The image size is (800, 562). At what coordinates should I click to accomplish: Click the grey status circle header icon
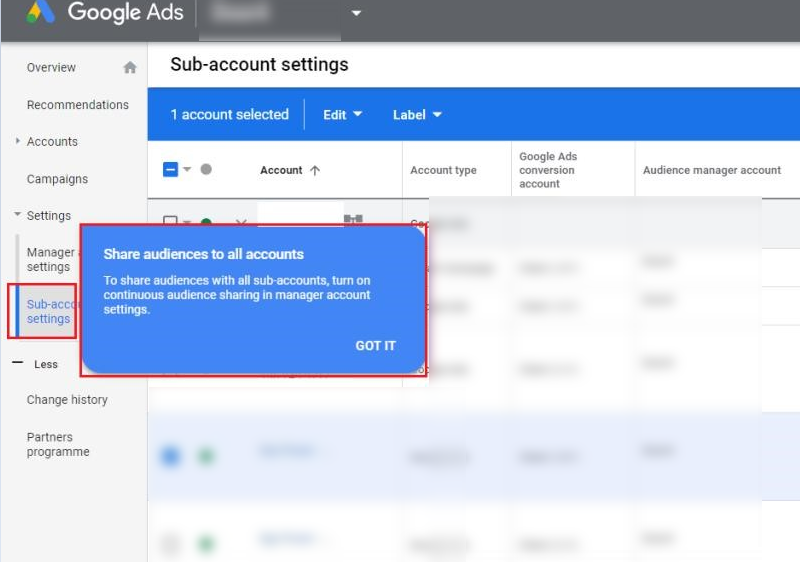coord(206,169)
